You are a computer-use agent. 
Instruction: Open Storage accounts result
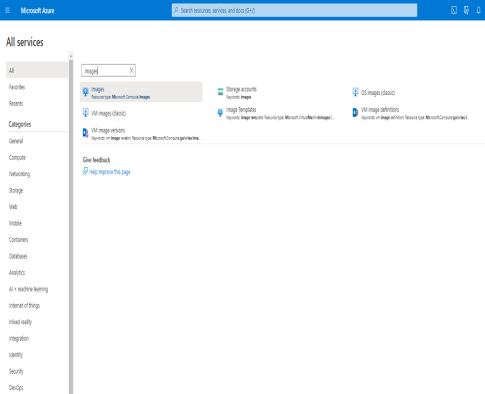[x=242, y=89]
